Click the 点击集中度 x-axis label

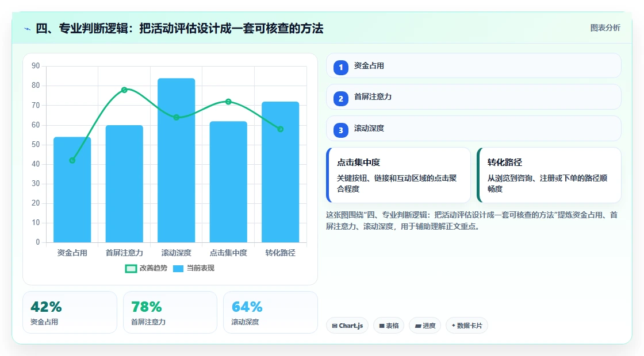click(x=228, y=253)
